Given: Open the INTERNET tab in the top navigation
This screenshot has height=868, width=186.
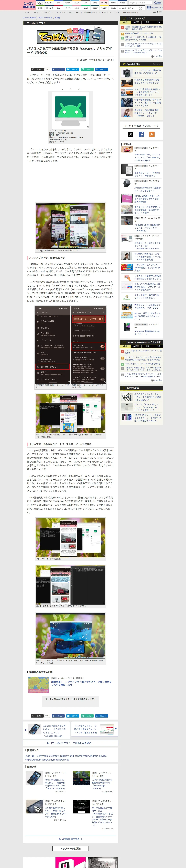Looking at the screenshot, I should [49, 3].
